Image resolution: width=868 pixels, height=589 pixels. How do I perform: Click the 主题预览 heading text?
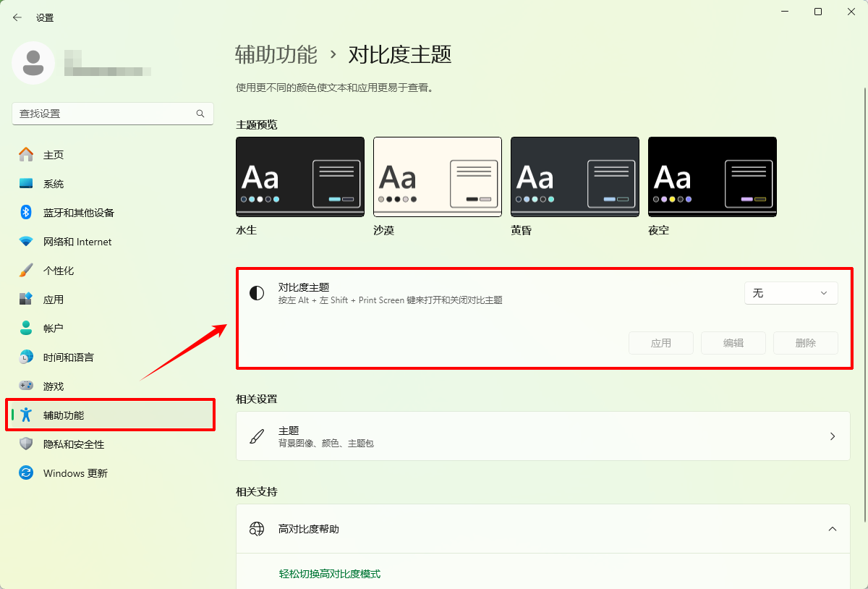pyautogui.click(x=256, y=124)
